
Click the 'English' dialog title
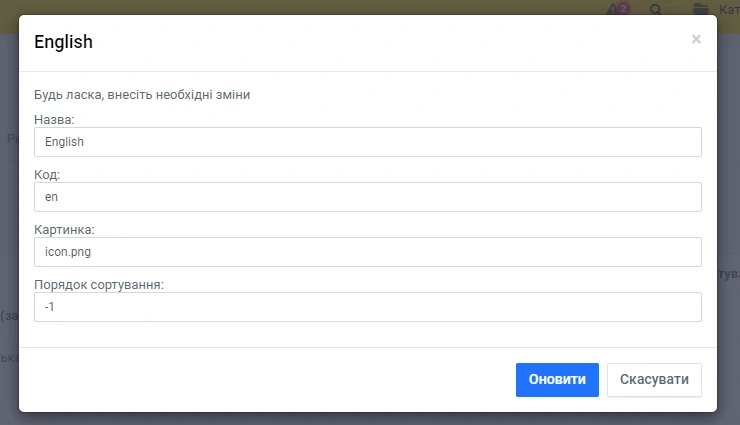click(63, 42)
